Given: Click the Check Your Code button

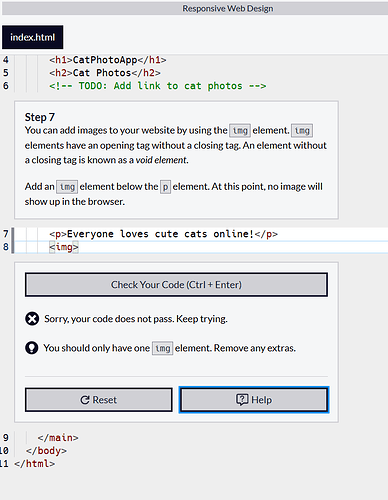Looking at the screenshot, I should pyautogui.click(x=176, y=285).
